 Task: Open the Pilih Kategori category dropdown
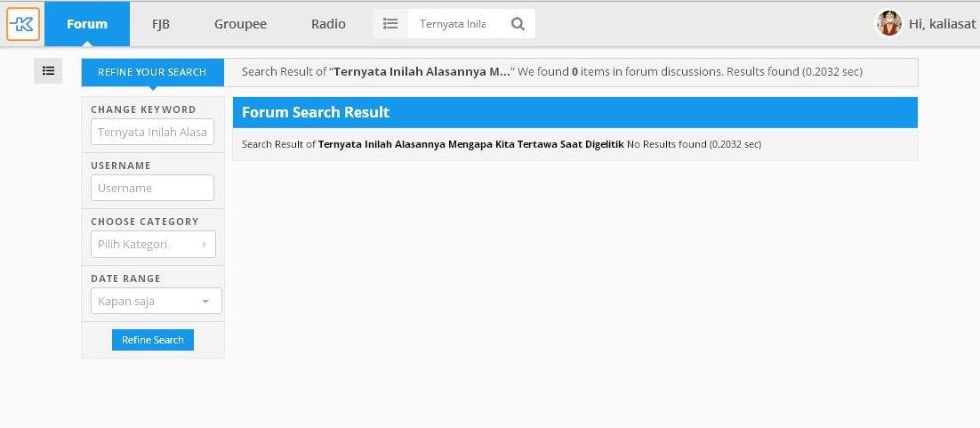pos(153,244)
